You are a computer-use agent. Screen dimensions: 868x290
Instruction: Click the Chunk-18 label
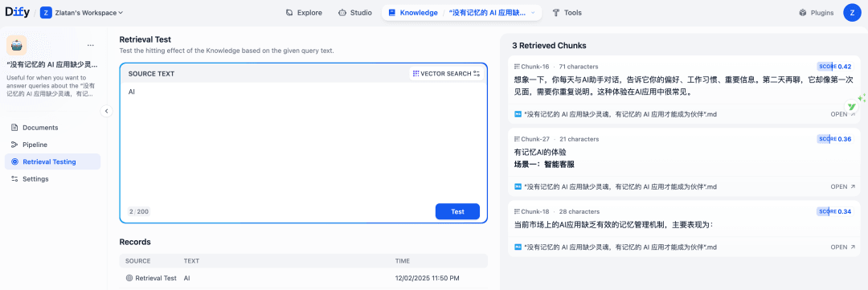pos(534,211)
